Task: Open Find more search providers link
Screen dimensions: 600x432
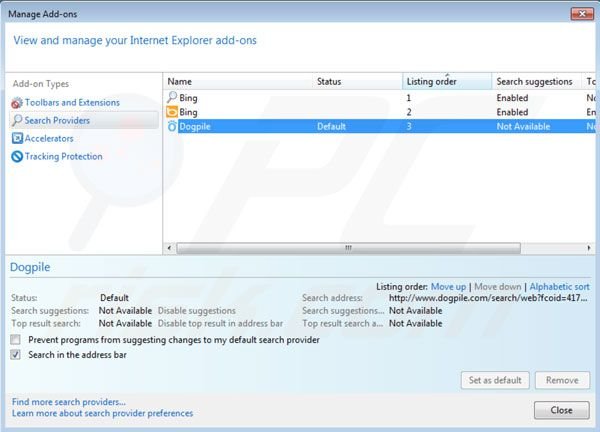Action: pos(68,402)
